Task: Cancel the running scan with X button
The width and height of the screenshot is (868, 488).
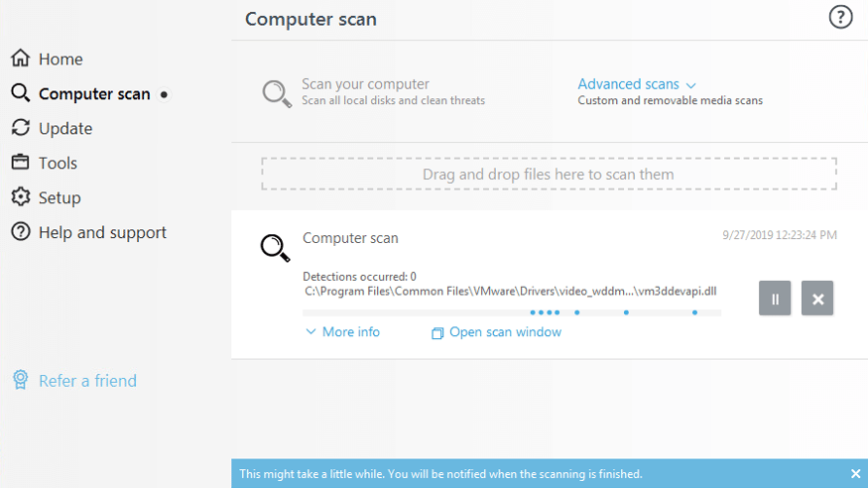Action: pos(817,299)
